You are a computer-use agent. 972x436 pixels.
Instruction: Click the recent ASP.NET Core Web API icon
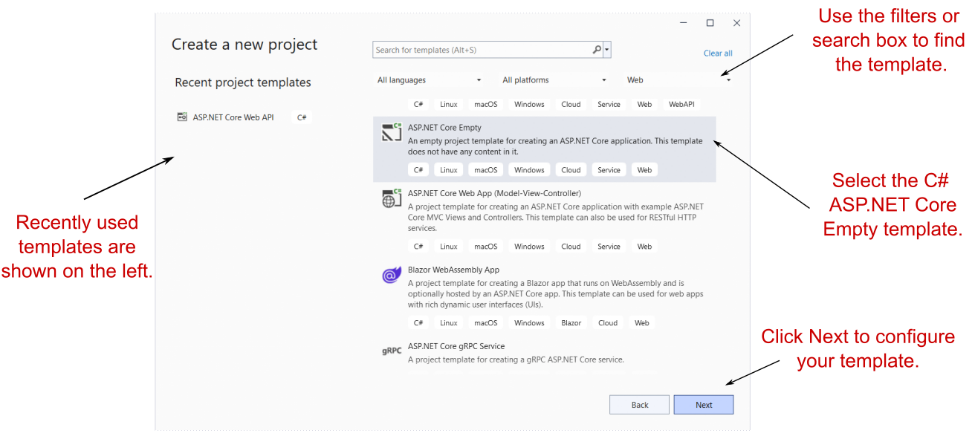182,117
